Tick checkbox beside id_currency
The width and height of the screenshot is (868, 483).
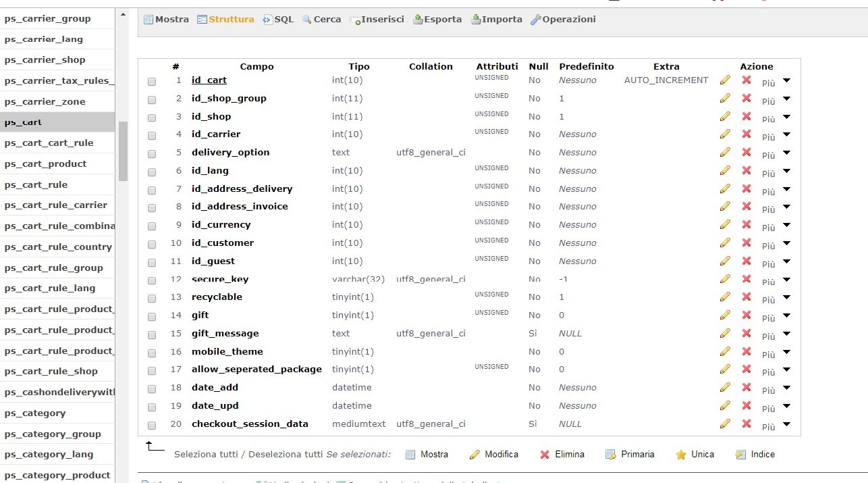tap(152, 226)
